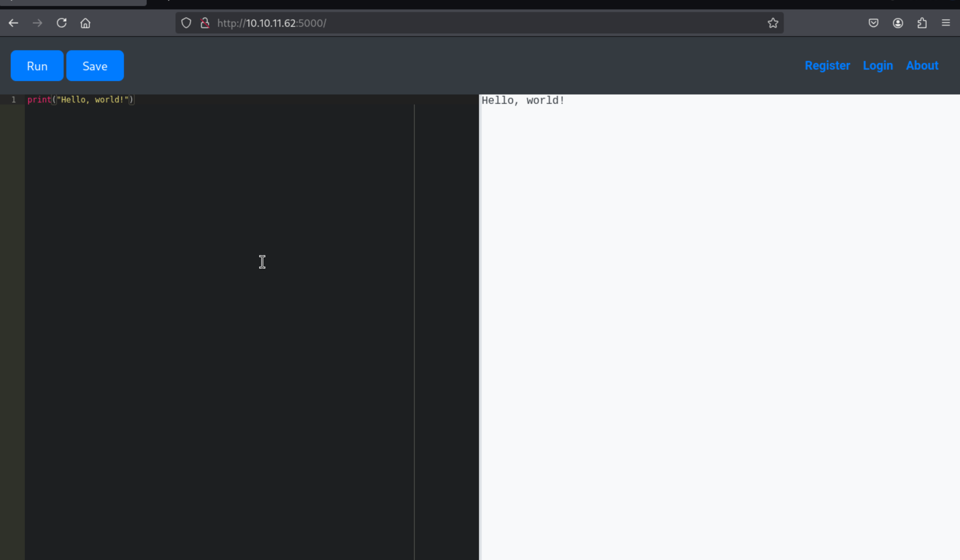Open the Login link
The height and width of the screenshot is (560, 960).
(878, 66)
